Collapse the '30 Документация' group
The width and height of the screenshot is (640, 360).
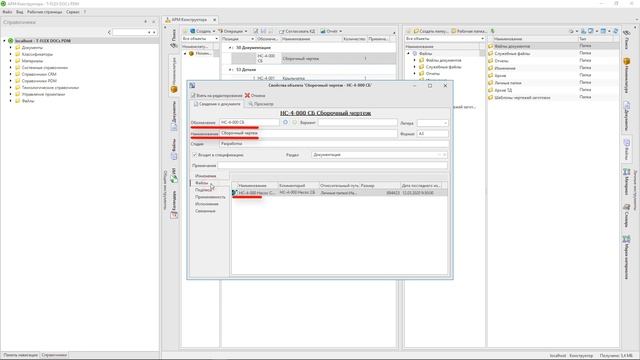point(231,48)
